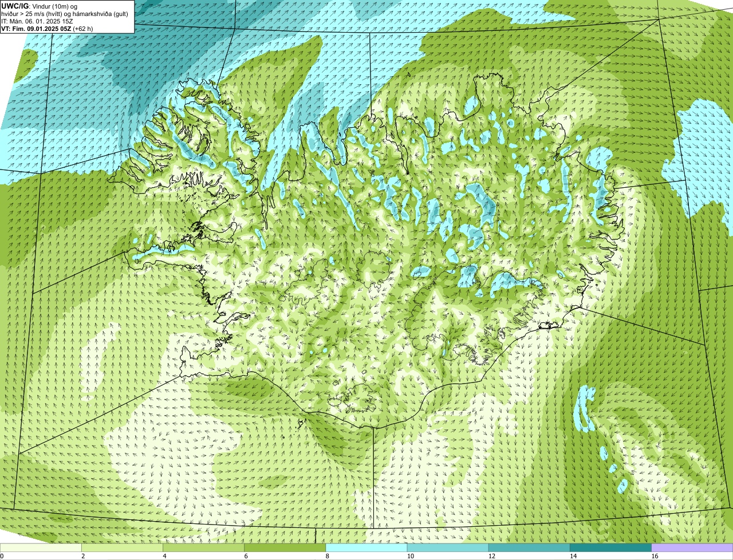Click the scale label '0'
Screen dimensions: 733x560
(x=2, y=556)
